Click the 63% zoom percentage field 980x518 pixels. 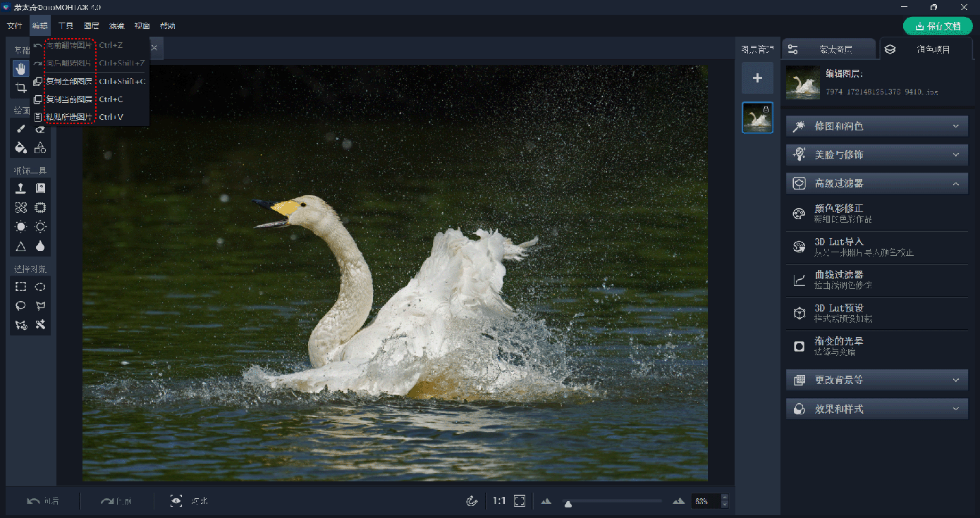point(706,501)
